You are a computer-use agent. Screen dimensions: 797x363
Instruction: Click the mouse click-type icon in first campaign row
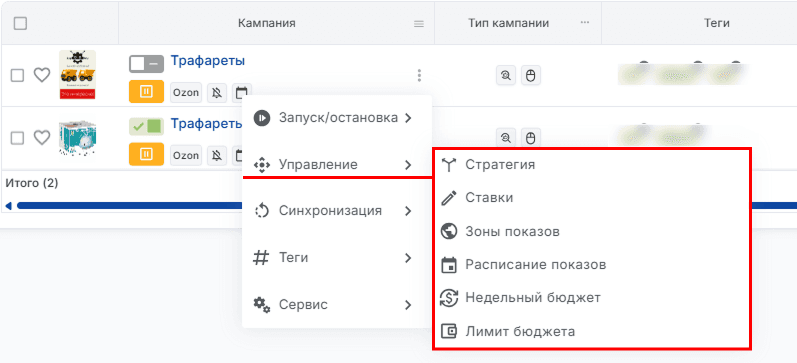tap(531, 76)
